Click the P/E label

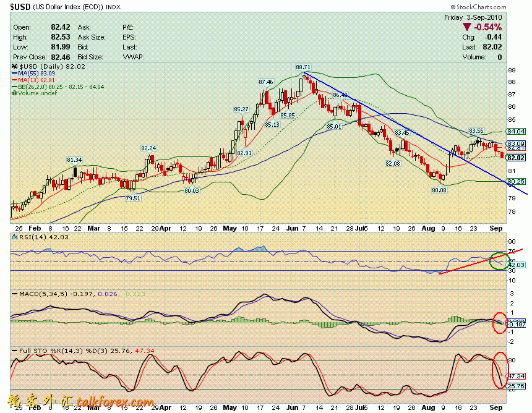(x=128, y=27)
